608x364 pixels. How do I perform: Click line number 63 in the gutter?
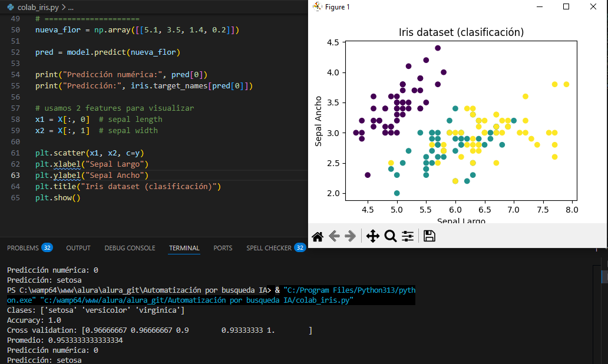coord(15,175)
